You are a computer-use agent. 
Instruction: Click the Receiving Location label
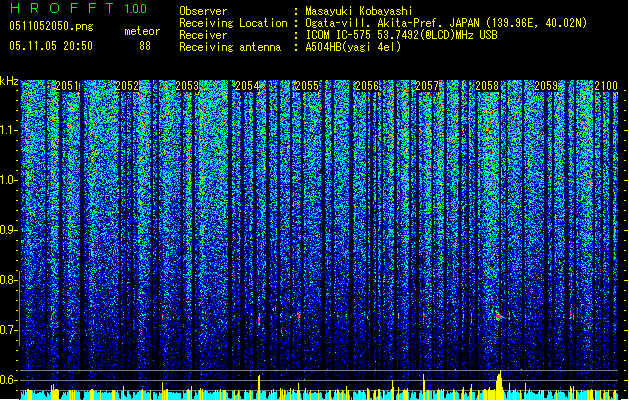click(233, 23)
